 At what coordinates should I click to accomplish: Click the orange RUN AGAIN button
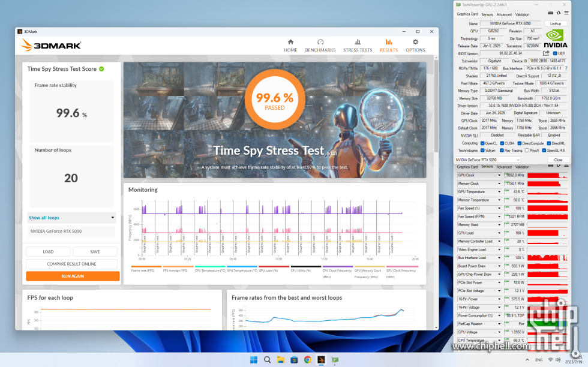[x=73, y=276]
